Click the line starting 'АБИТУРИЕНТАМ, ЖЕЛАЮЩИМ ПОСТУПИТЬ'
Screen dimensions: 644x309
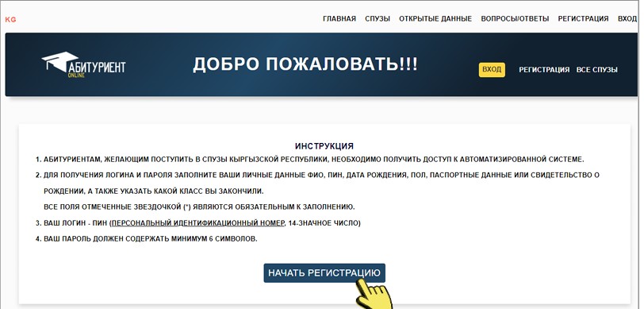coord(313,159)
